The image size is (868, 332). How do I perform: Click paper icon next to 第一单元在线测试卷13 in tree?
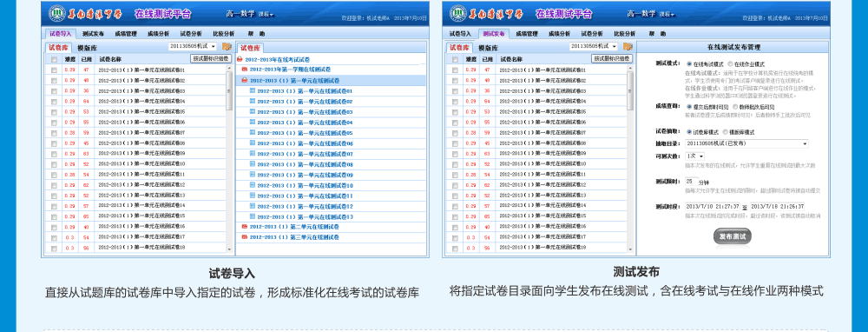[253, 216]
